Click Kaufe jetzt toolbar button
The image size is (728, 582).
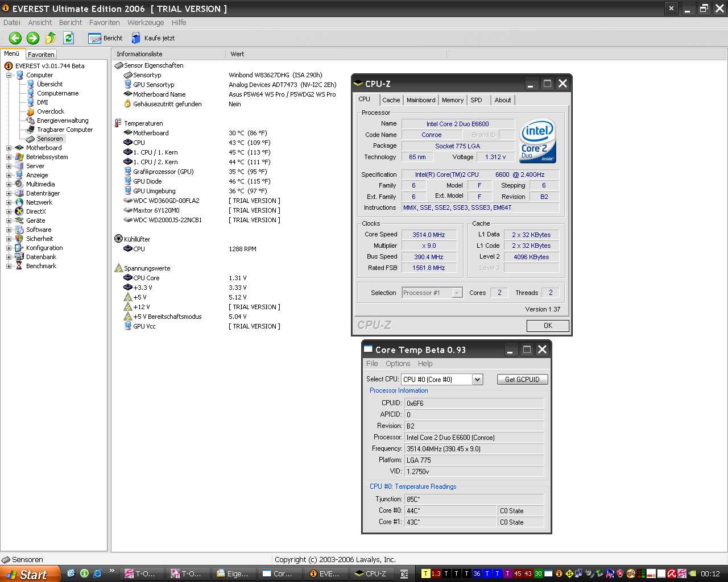tap(154, 38)
